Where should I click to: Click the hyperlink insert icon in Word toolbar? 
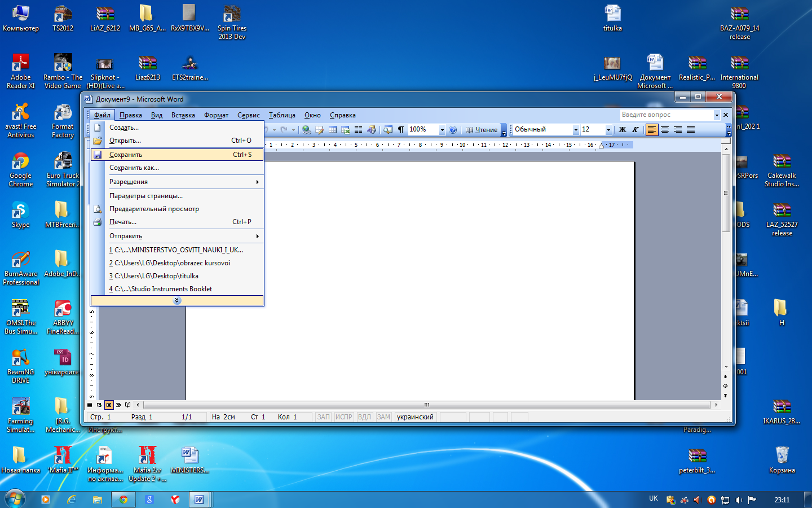[x=306, y=130]
